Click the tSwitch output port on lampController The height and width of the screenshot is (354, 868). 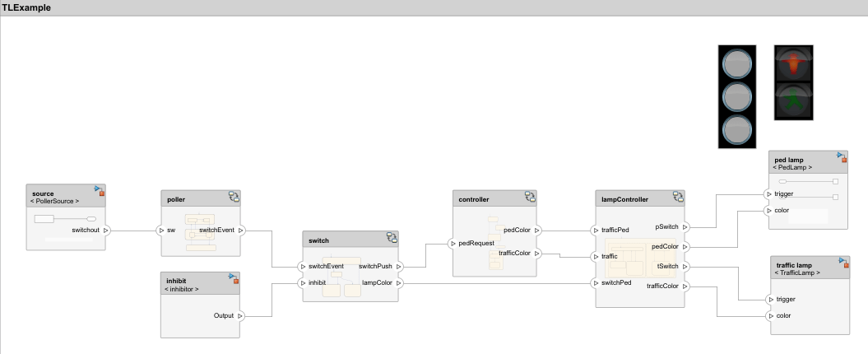[685, 267]
